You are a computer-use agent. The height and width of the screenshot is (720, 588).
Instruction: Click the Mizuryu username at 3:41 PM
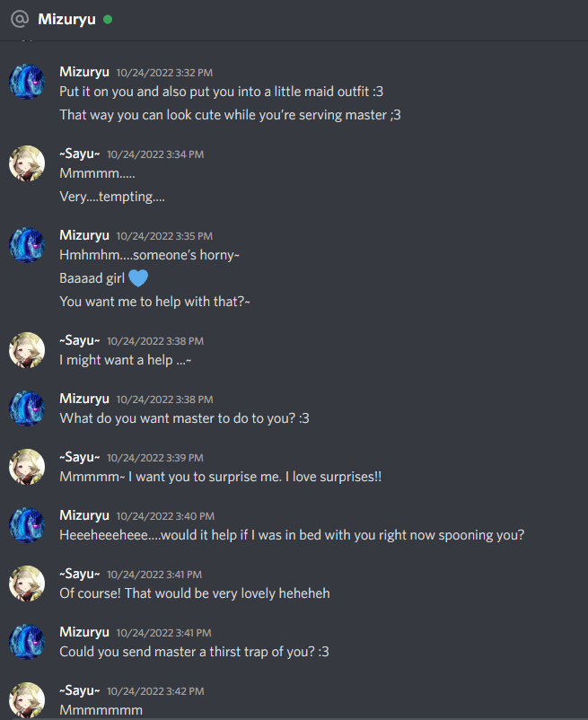pos(84,632)
